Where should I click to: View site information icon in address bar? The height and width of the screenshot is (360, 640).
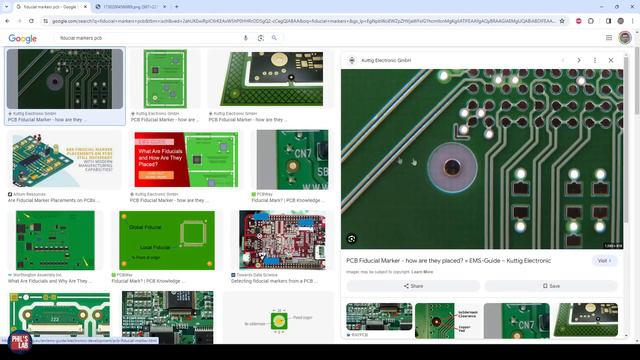46,21
